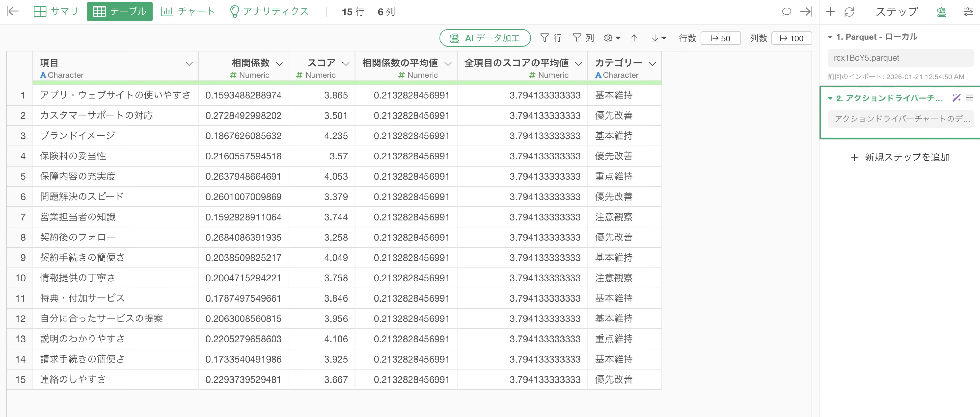
Task: Click the refresh data icon
Action: click(x=849, y=12)
